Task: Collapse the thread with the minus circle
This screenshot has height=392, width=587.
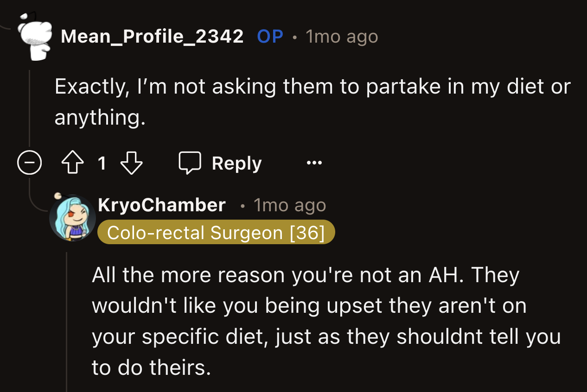Action: click(x=29, y=163)
